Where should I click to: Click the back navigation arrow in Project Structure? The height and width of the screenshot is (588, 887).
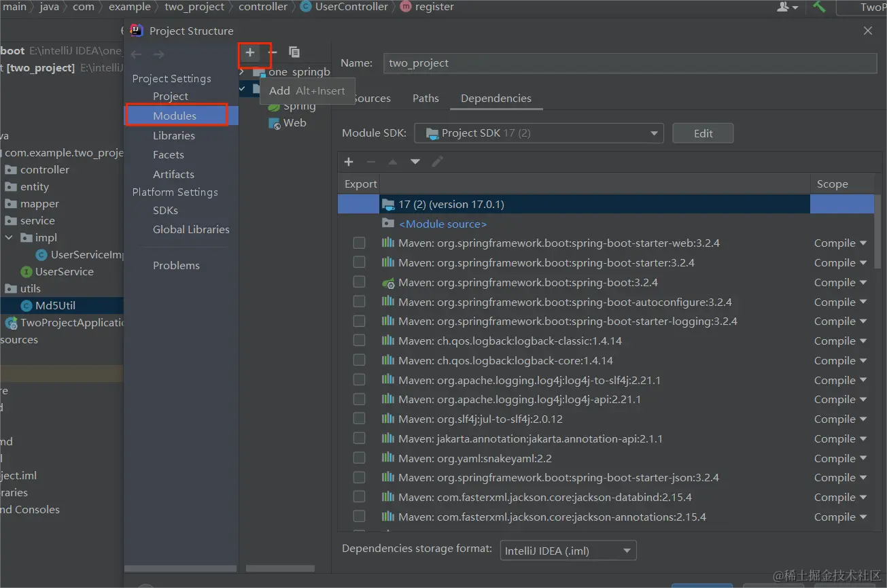137,54
